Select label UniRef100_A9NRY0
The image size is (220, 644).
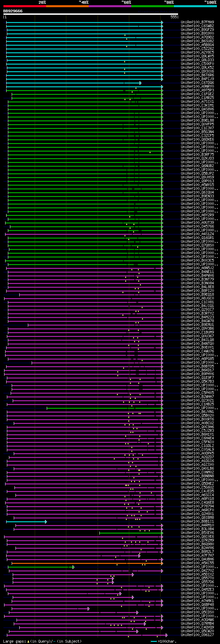click(x=197, y=87)
